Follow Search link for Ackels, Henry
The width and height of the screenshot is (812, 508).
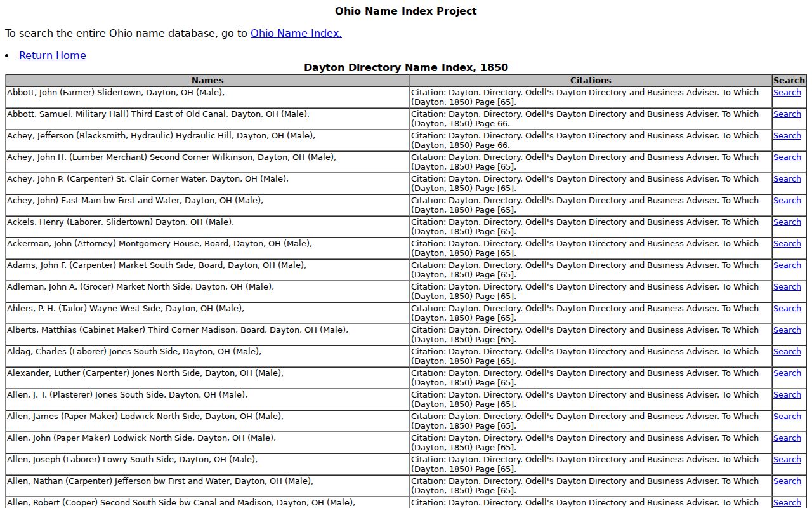(787, 222)
